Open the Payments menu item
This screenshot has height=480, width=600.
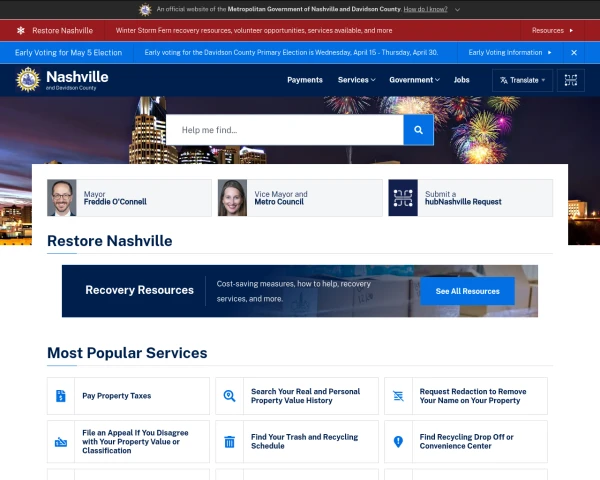pos(305,80)
